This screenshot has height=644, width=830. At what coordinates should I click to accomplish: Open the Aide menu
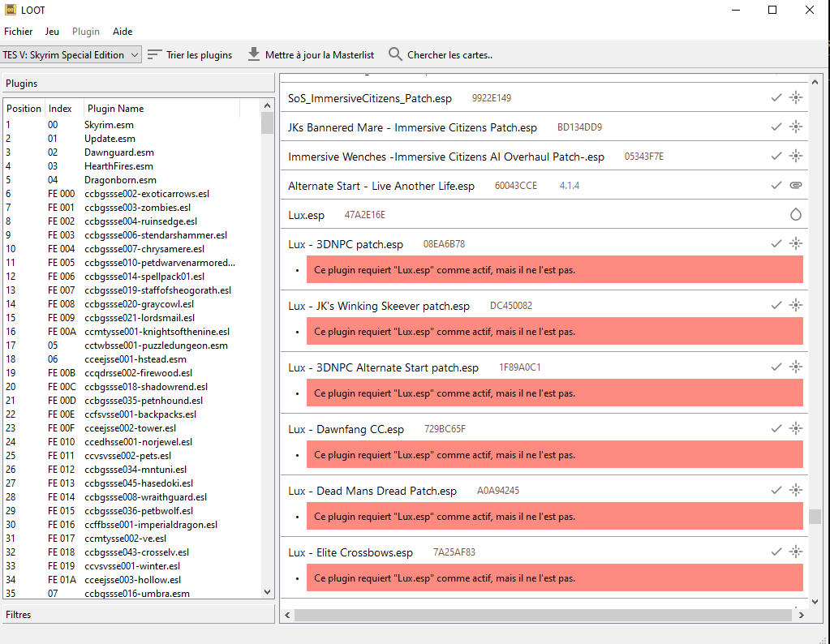click(123, 32)
